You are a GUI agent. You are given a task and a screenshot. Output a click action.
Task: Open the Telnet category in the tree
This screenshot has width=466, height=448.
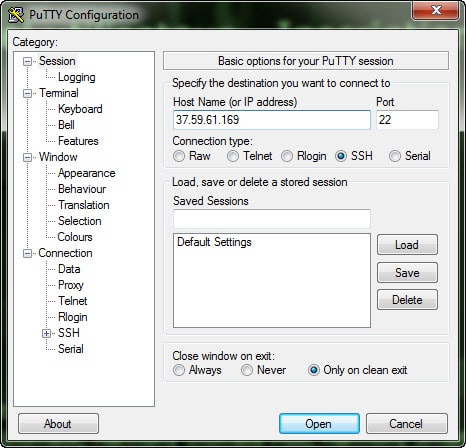pyautogui.click(x=73, y=301)
